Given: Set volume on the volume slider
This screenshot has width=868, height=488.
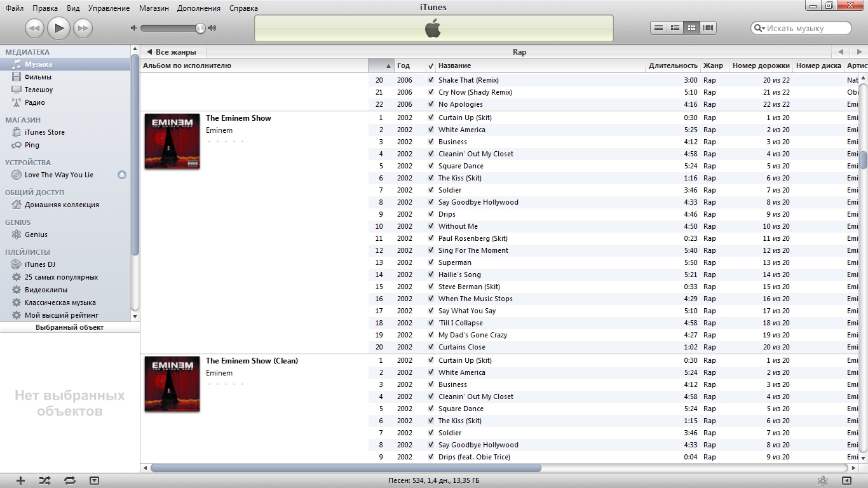Looking at the screenshot, I should pos(173,28).
